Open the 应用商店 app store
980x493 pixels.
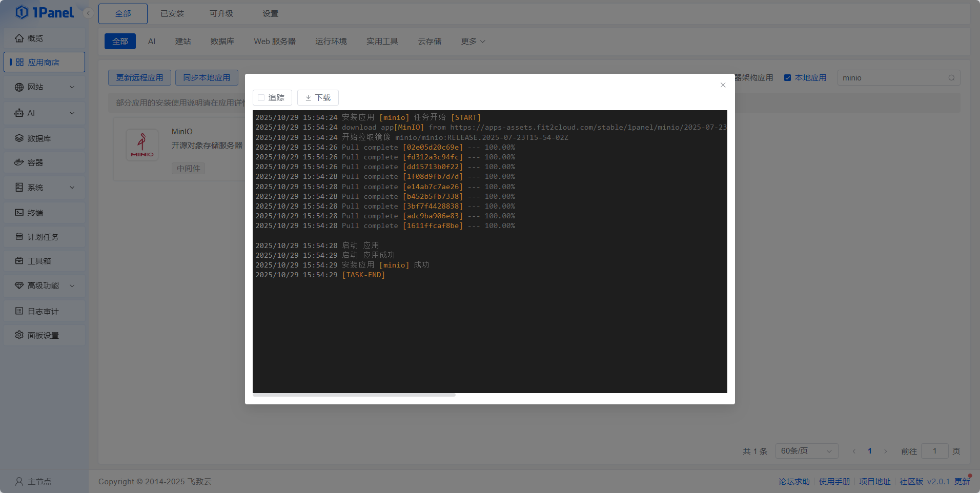44,62
